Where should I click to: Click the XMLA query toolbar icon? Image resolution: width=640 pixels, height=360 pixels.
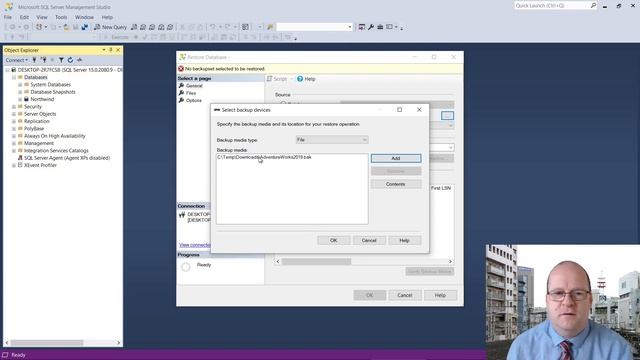[161, 27]
